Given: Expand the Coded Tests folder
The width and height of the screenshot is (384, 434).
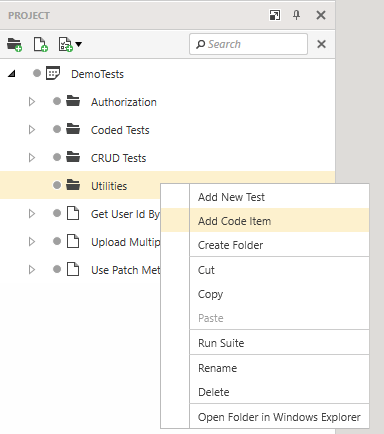Looking at the screenshot, I should [x=32, y=130].
